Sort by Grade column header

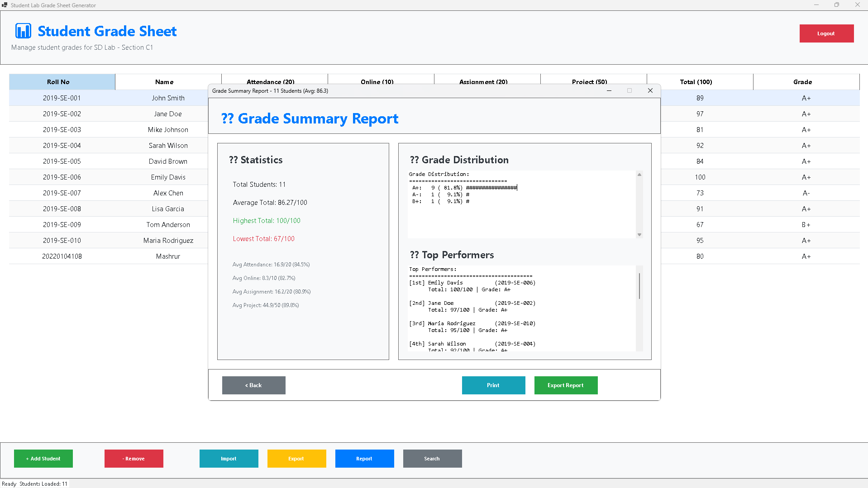806,82
